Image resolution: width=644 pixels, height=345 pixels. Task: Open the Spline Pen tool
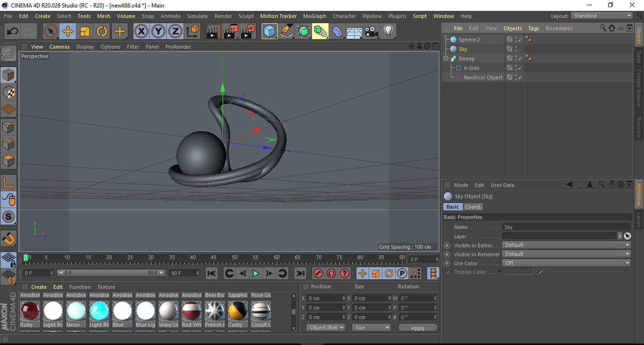pyautogui.click(x=286, y=32)
